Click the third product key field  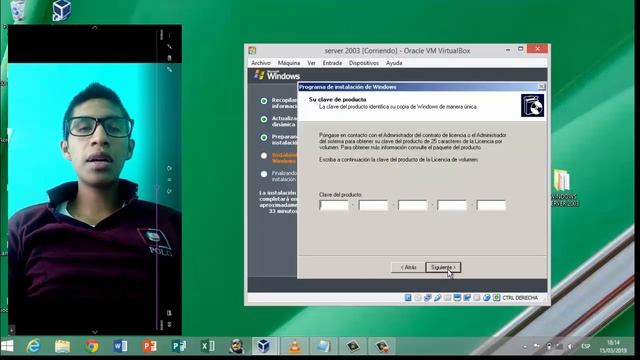[413, 205]
